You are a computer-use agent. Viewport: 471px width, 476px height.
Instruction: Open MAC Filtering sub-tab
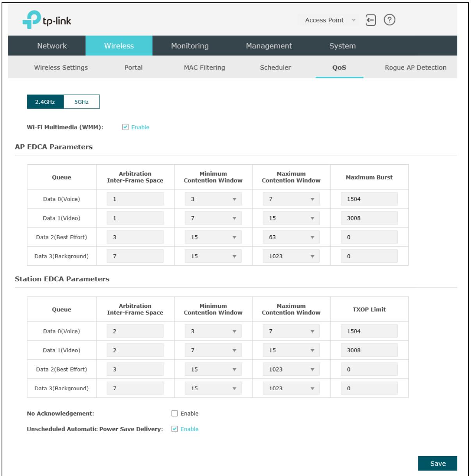204,67
